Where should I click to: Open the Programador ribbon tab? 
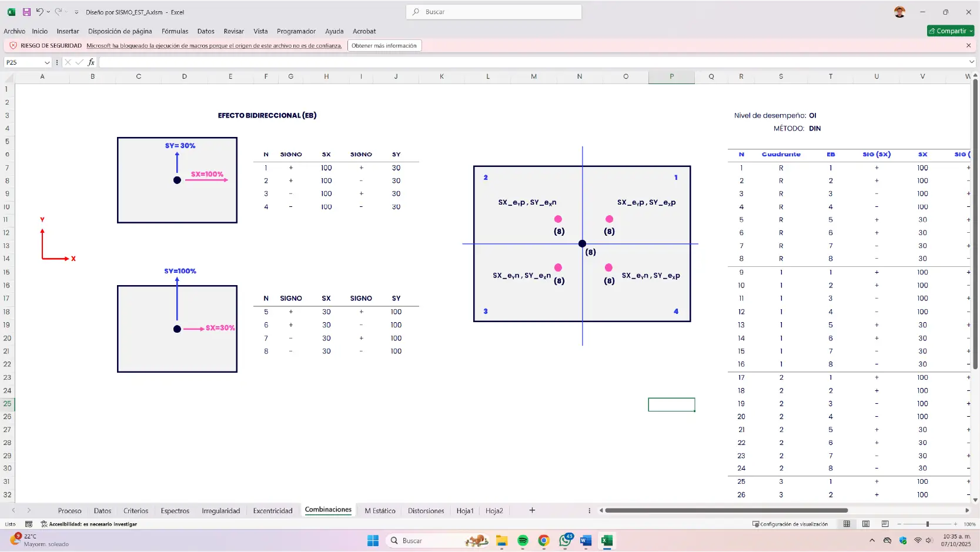[296, 31]
